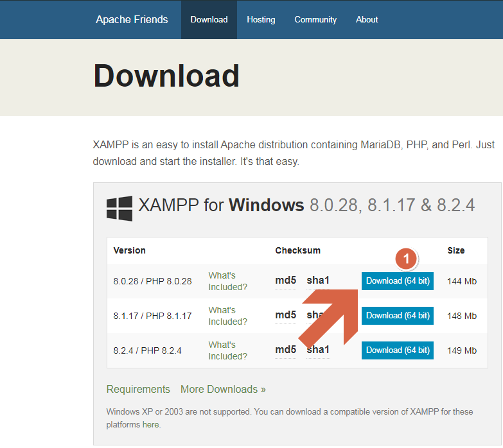Click the '8.2.4 / PHP 8.2.4' version cell

[147, 350]
